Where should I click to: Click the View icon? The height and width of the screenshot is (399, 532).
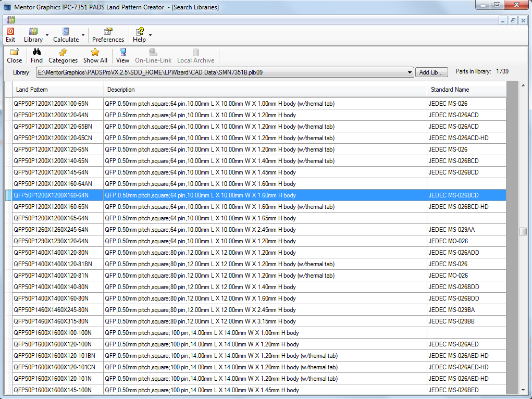[123, 52]
